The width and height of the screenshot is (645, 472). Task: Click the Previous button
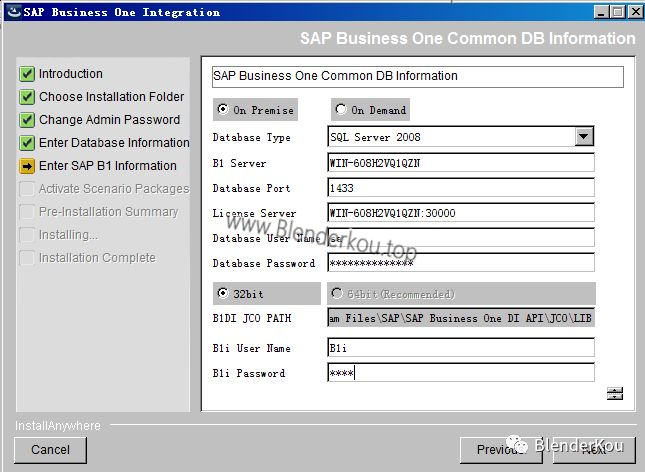click(x=501, y=450)
